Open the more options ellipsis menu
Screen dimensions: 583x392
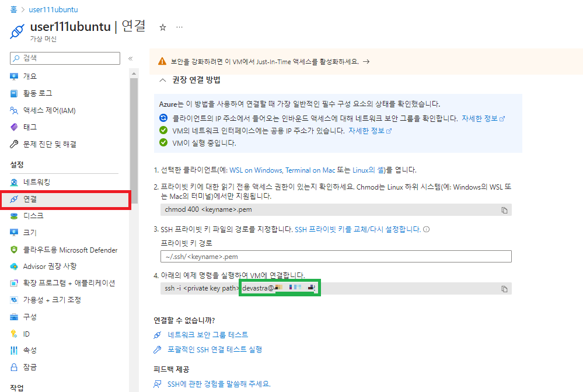[x=179, y=27]
